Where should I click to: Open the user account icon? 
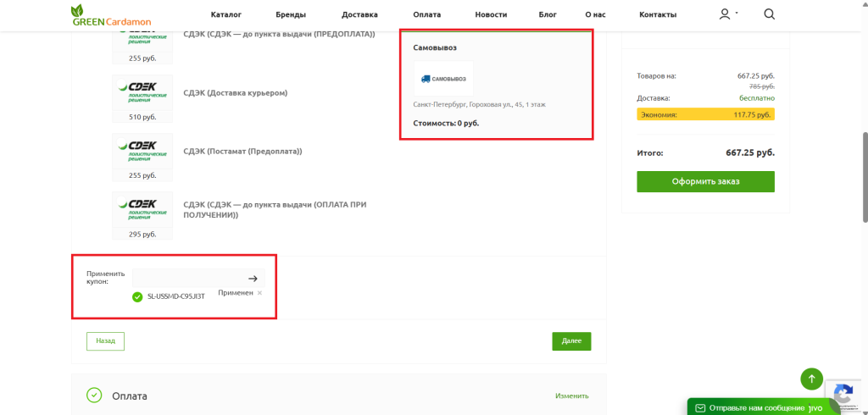(x=725, y=15)
